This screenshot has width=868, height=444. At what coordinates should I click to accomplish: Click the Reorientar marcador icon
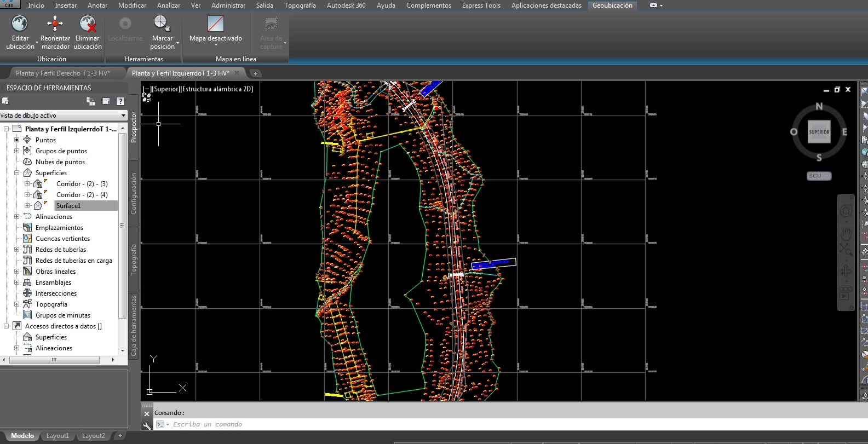55,24
